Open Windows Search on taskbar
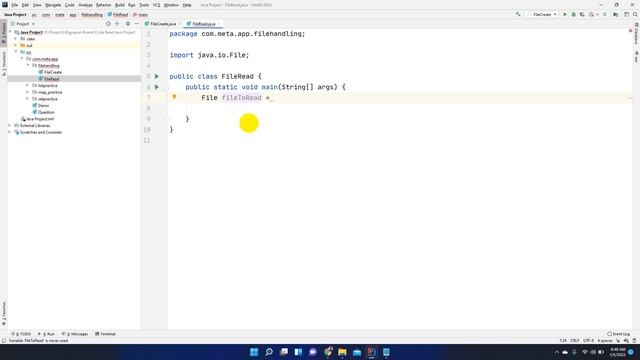Screen dimensions: 640x360 click(x=269, y=352)
